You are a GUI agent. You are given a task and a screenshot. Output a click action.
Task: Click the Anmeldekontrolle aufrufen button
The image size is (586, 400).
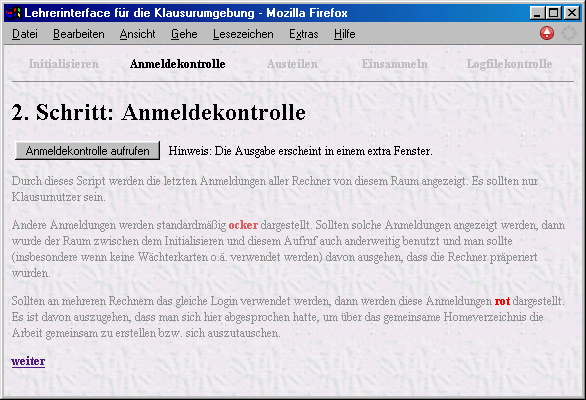click(87, 151)
